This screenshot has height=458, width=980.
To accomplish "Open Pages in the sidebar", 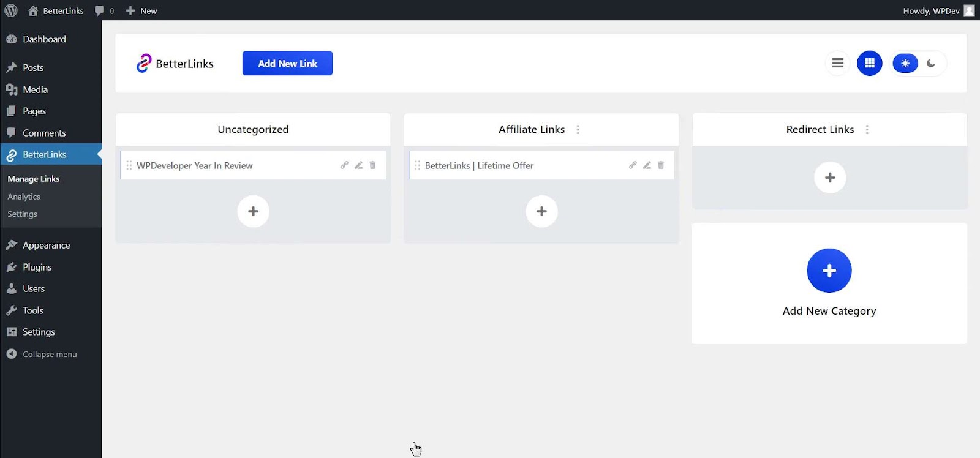I will [51, 111].
